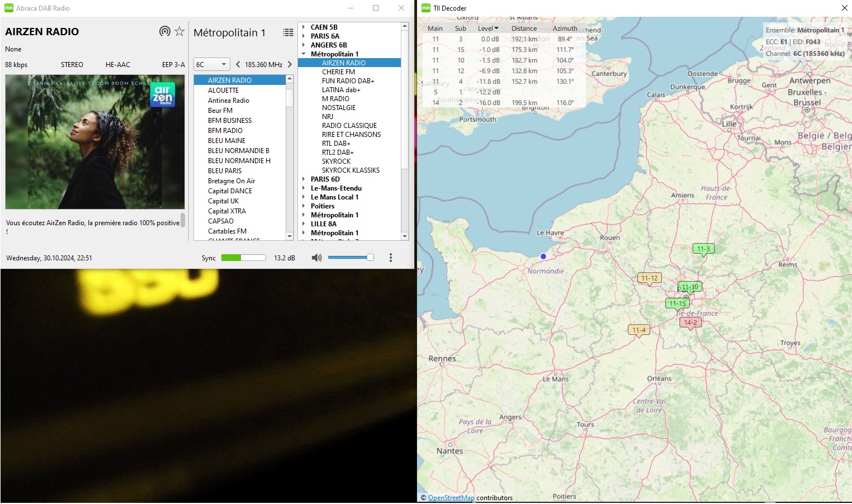Click the 11-3 transmitter map marker
852x504 pixels.
tap(703, 250)
